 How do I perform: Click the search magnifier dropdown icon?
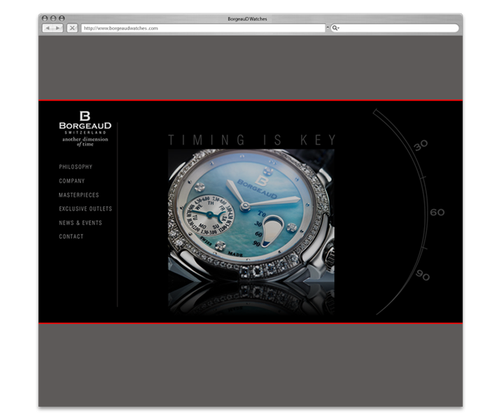coord(335,28)
